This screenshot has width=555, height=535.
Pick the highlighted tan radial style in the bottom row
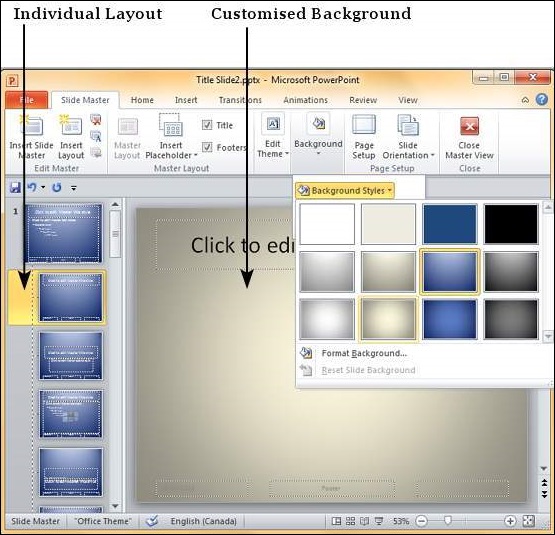pyautogui.click(x=388, y=319)
